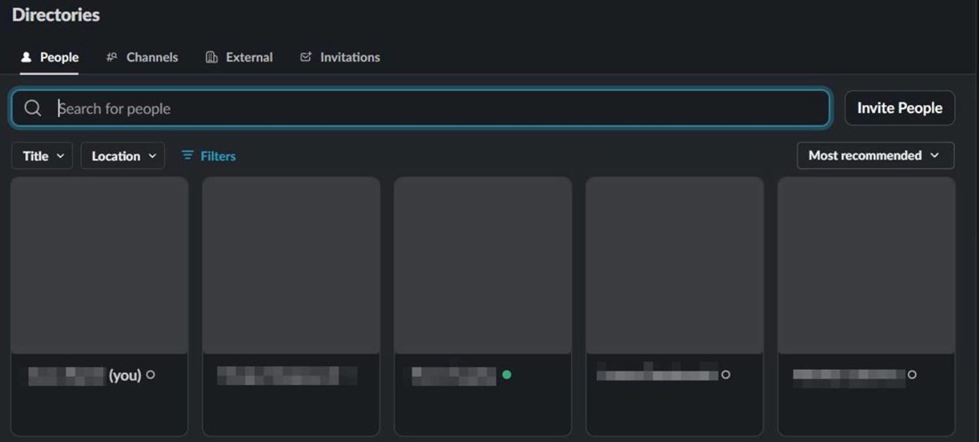Click the away status circle beside (you)
980x442 pixels.
click(x=151, y=375)
